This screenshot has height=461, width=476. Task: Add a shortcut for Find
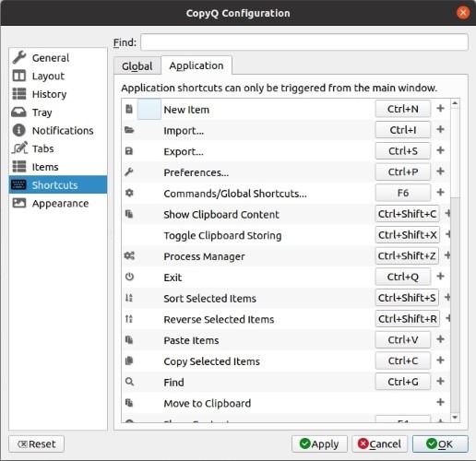point(440,381)
